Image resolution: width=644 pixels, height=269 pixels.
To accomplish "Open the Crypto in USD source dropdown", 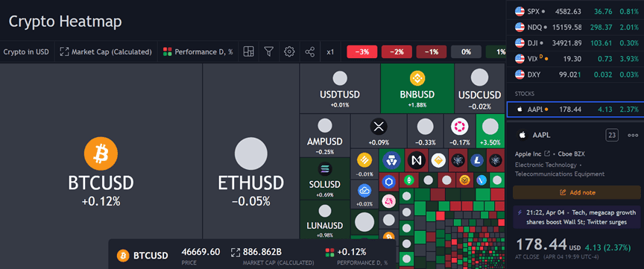I will pyautogui.click(x=26, y=51).
